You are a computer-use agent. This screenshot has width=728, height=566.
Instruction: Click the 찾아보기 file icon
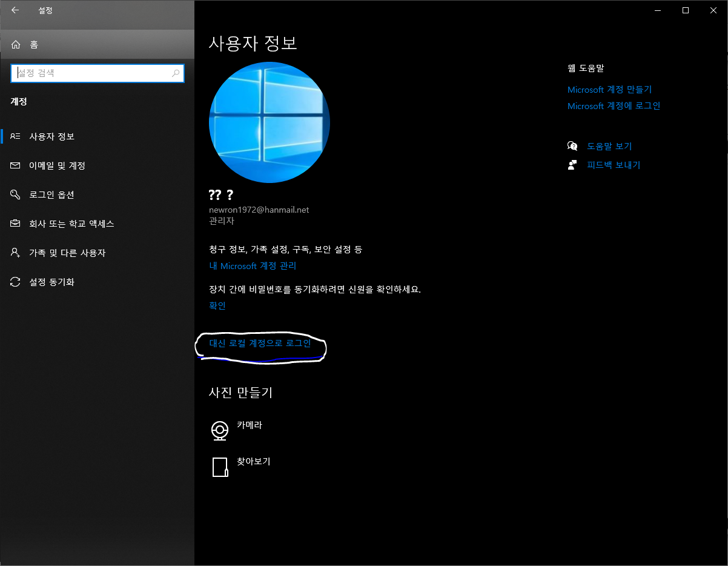220,467
